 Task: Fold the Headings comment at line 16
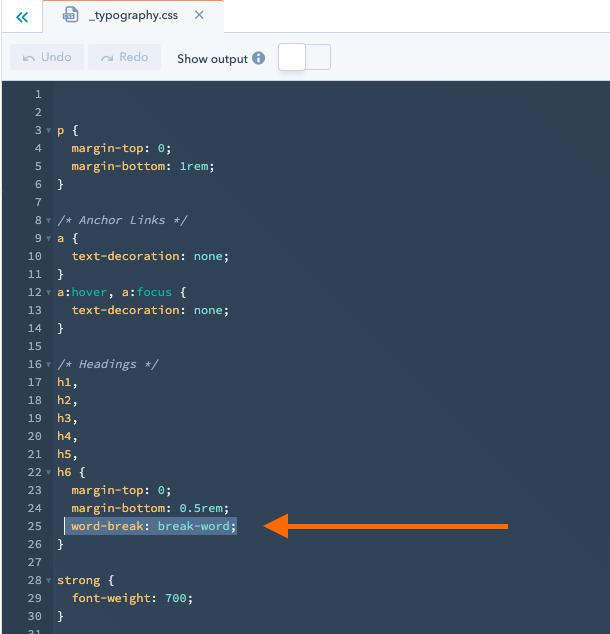[x=48, y=365]
